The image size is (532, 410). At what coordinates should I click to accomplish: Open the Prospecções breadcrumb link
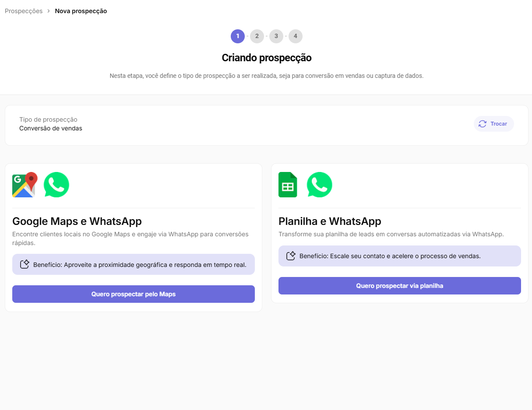[x=24, y=11]
